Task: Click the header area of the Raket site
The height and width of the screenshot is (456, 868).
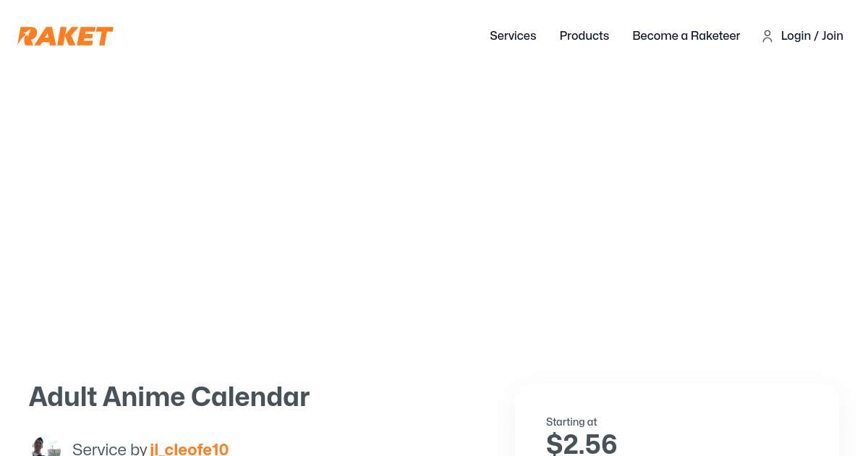Action: pyautogui.click(x=434, y=36)
